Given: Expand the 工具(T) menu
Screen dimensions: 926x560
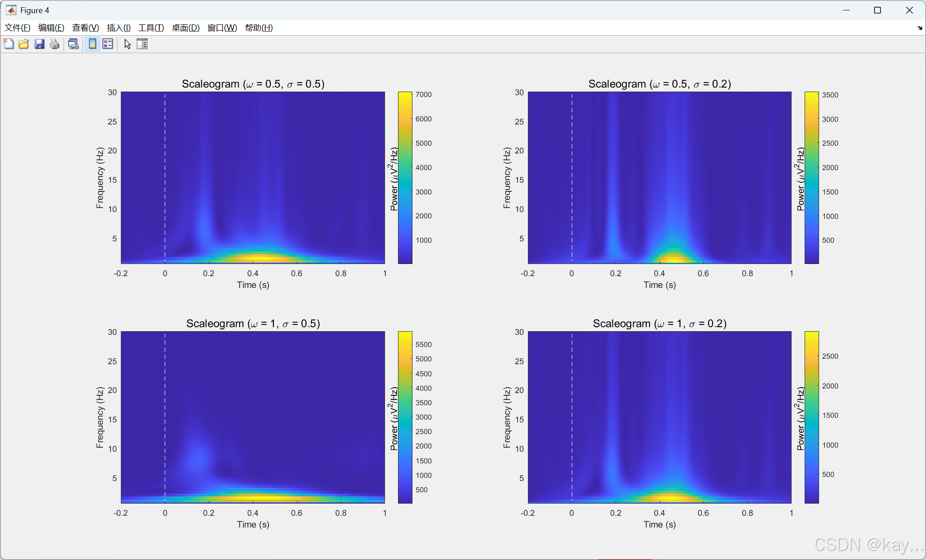Looking at the screenshot, I should (x=151, y=28).
